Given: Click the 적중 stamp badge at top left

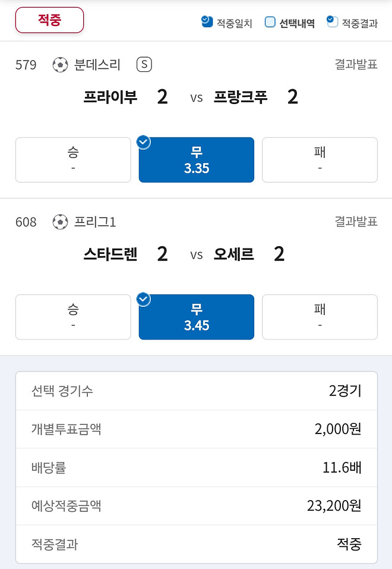Looking at the screenshot, I should click(x=49, y=20).
